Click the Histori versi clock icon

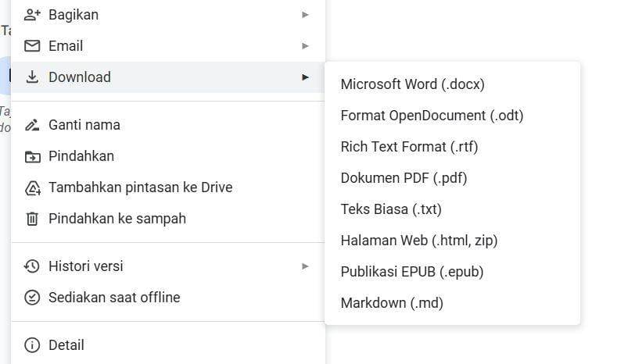coord(32,266)
